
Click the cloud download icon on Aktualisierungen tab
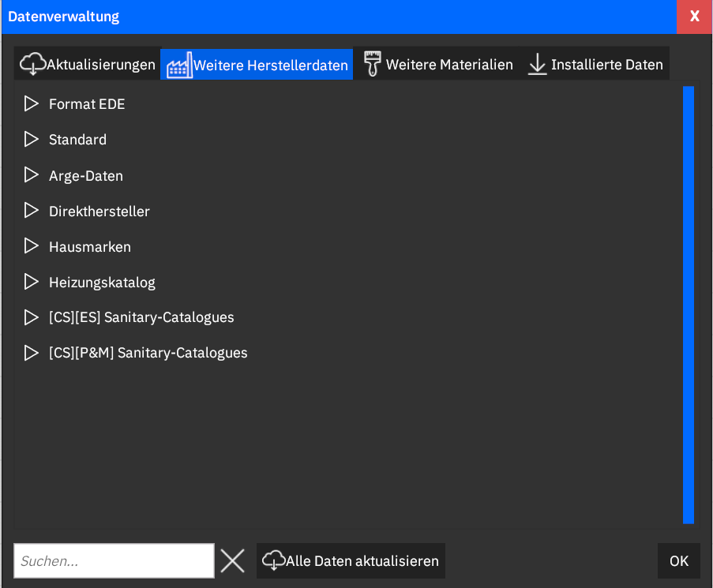pos(32,63)
